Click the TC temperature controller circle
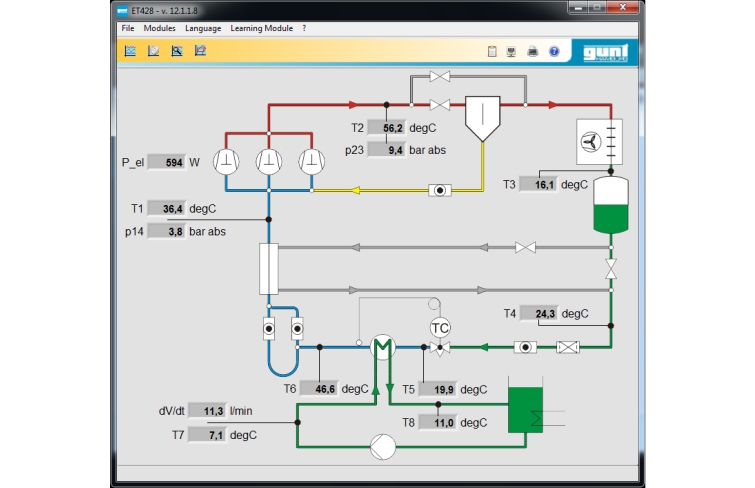755x488 pixels. pos(440,328)
